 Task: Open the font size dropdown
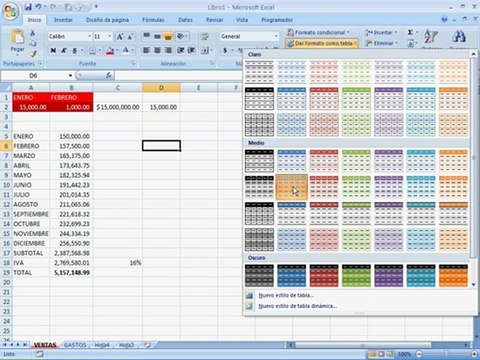[110, 36]
